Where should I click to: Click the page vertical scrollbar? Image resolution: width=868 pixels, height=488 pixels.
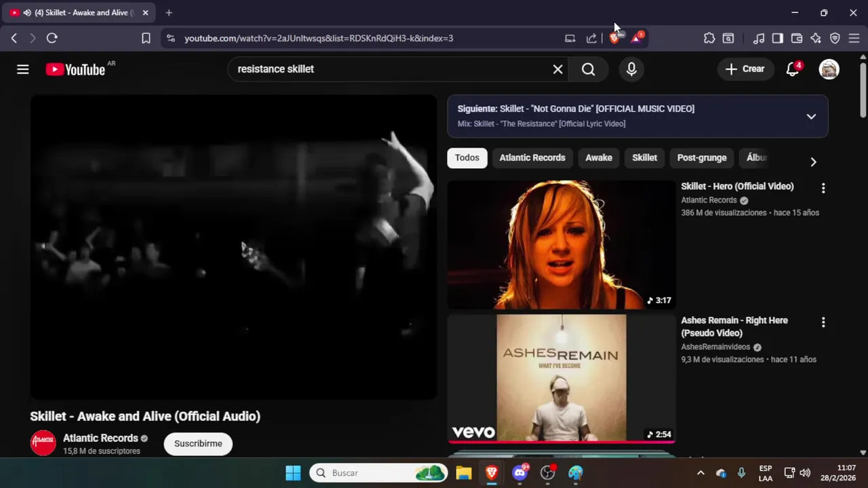point(863,89)
